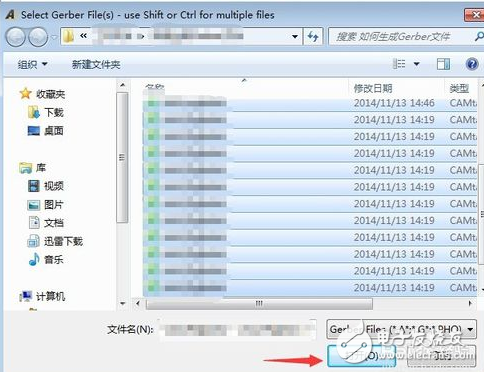The image size is (484, 372).
Task: Click the file list horizontal scrollbar thumb
Action: point(259,303)
